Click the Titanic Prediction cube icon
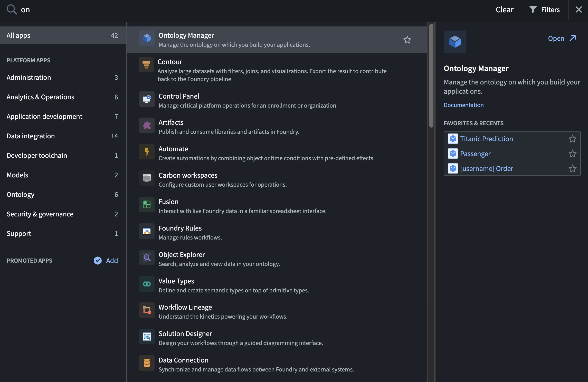This screenshot has width=588, height=382. pos(453,139)
